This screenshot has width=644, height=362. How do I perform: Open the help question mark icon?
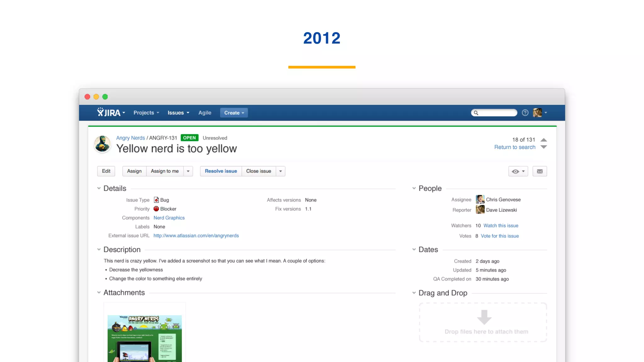coord(525,113)
